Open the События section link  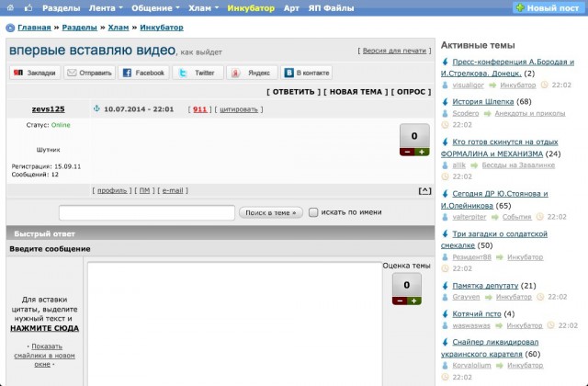(x=516, y=217)
